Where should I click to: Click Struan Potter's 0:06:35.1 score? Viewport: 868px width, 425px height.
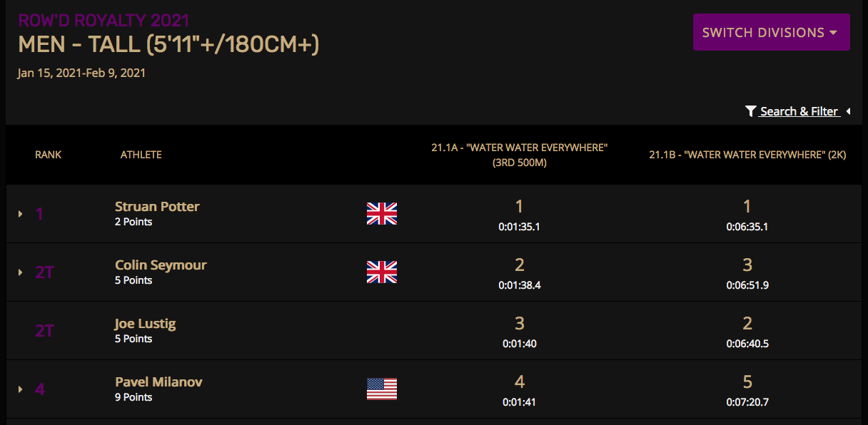click(747, 227)
